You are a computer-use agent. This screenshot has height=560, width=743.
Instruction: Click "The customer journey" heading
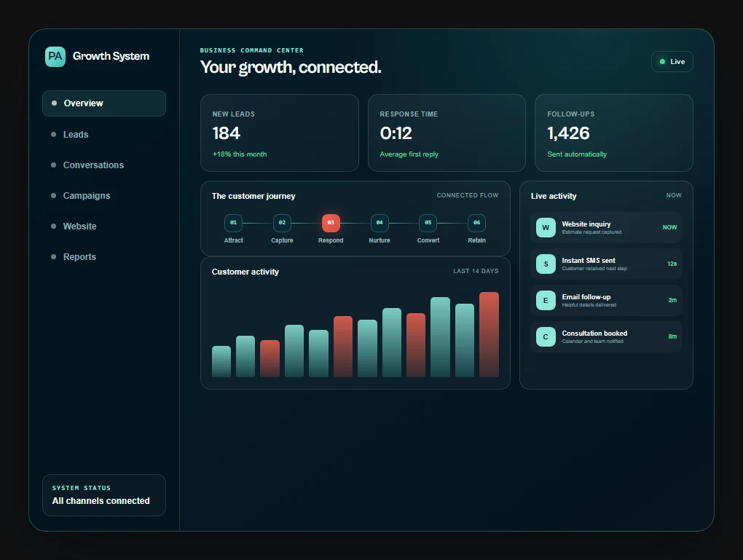[253, 196]
